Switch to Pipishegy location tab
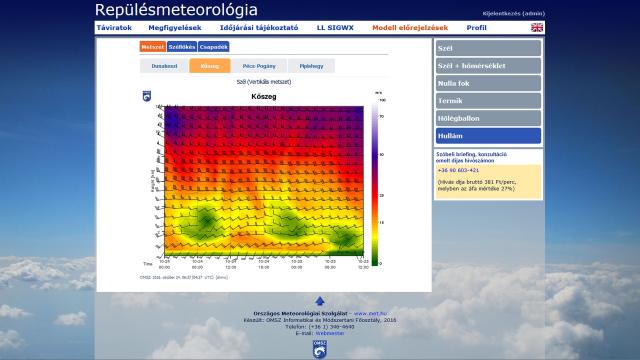 point(311,66)
